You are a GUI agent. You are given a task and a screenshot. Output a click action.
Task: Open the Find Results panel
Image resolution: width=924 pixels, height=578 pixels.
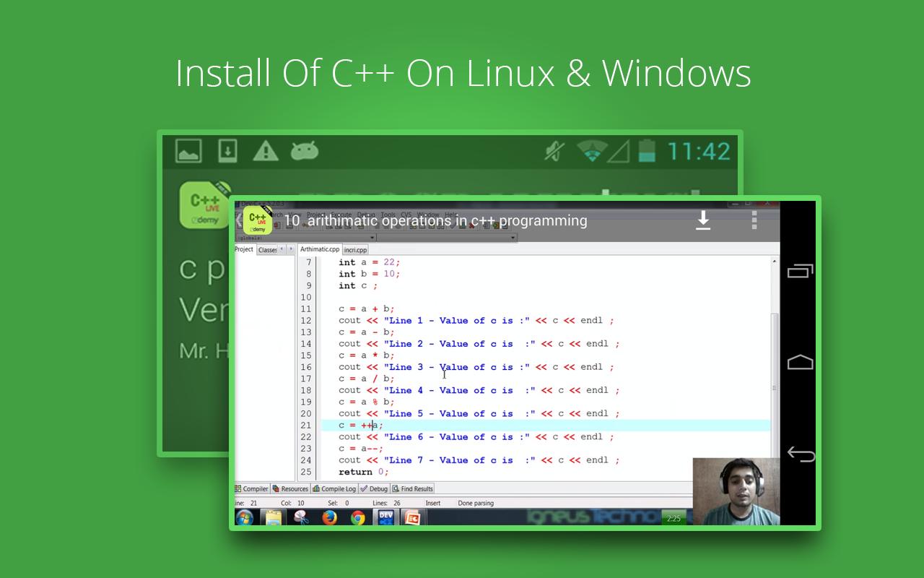[415, 488]
